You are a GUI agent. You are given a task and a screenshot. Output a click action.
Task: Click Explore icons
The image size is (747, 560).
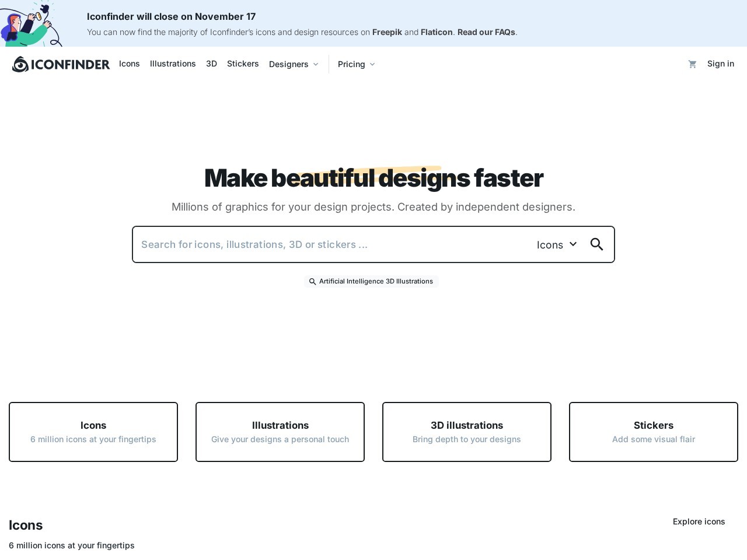699,521
